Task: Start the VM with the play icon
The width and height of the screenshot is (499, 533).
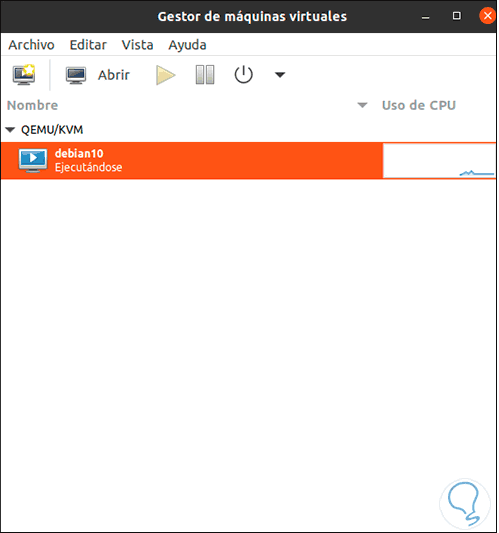Action: [166, 75]
